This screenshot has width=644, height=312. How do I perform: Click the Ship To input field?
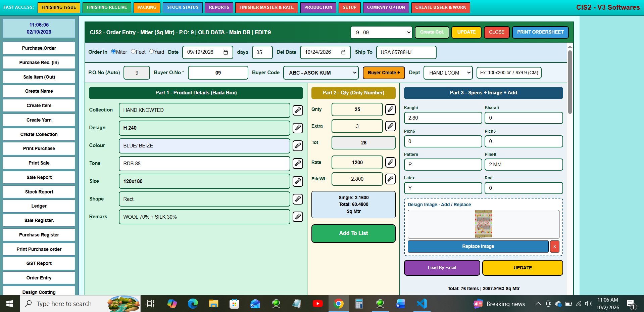coord(406,52)
